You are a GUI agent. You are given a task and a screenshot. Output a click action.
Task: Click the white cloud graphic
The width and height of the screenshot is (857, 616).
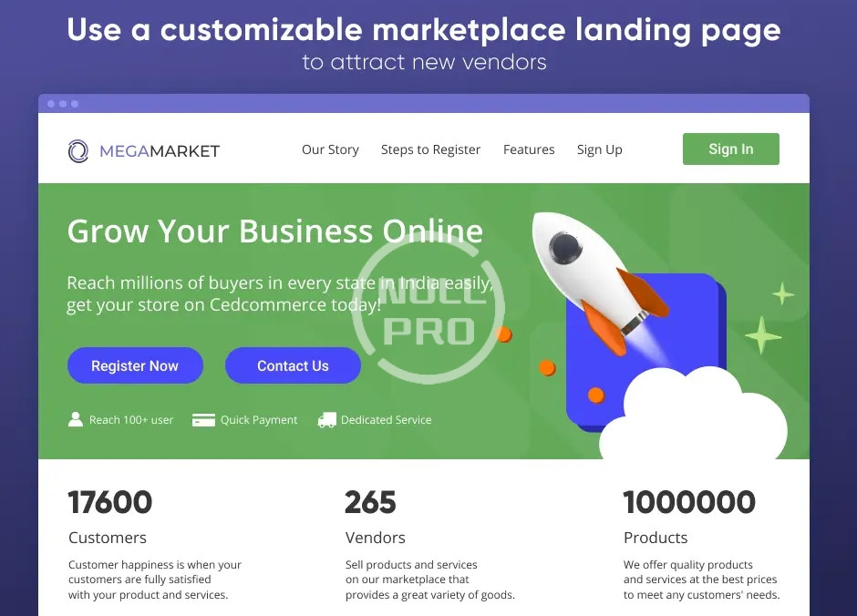click(x=693, y=414)
